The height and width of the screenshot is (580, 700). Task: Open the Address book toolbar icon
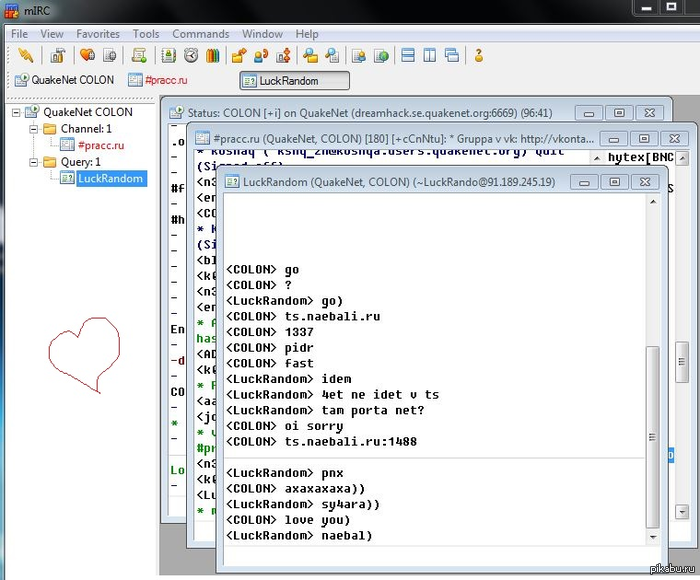169,55
